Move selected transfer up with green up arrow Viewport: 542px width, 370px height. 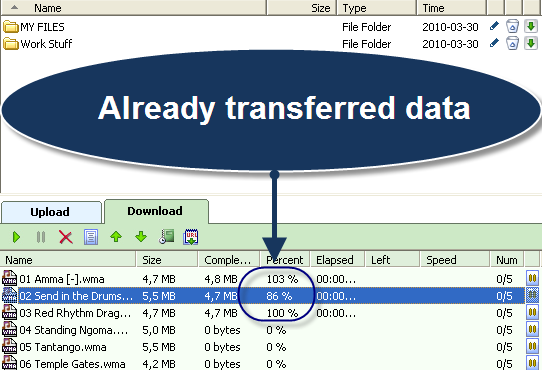pos(116,237)
